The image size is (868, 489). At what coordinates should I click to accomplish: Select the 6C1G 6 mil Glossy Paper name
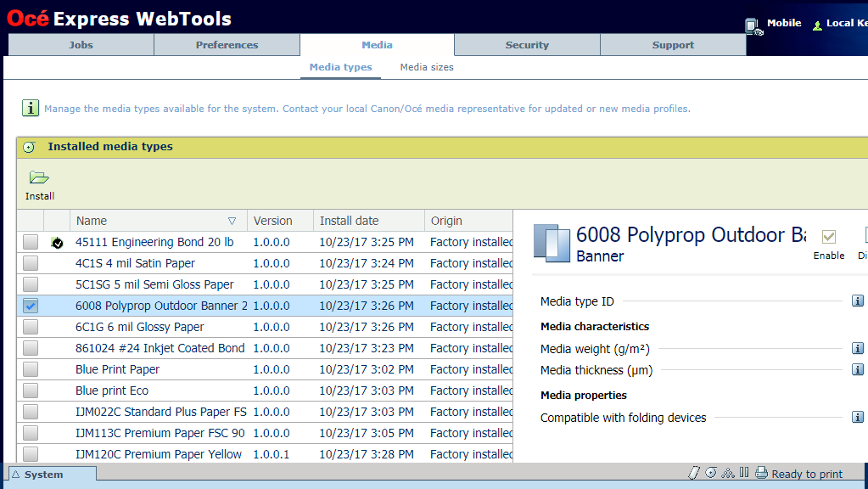[139, 328]
